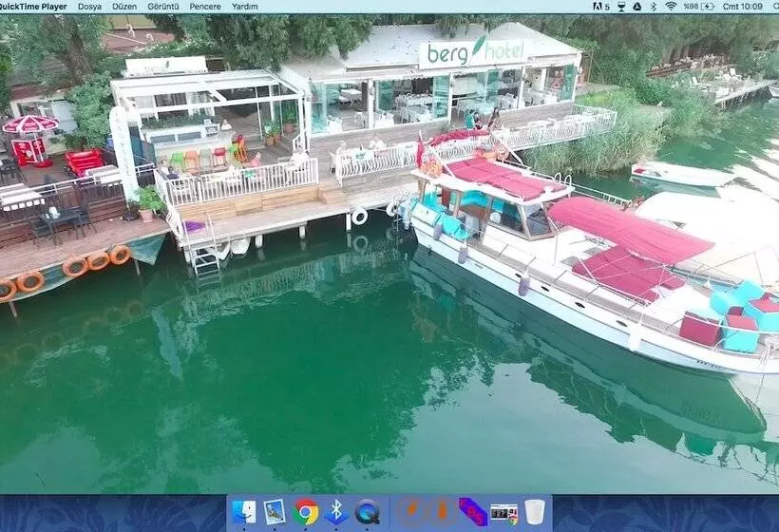Open the Wi-Fi status menu
The image size is (779, 532).
tap(671, 6)
